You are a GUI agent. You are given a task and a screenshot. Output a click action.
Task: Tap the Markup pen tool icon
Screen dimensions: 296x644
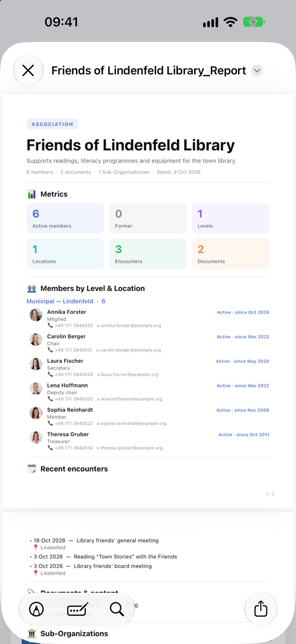coord(36,609)
